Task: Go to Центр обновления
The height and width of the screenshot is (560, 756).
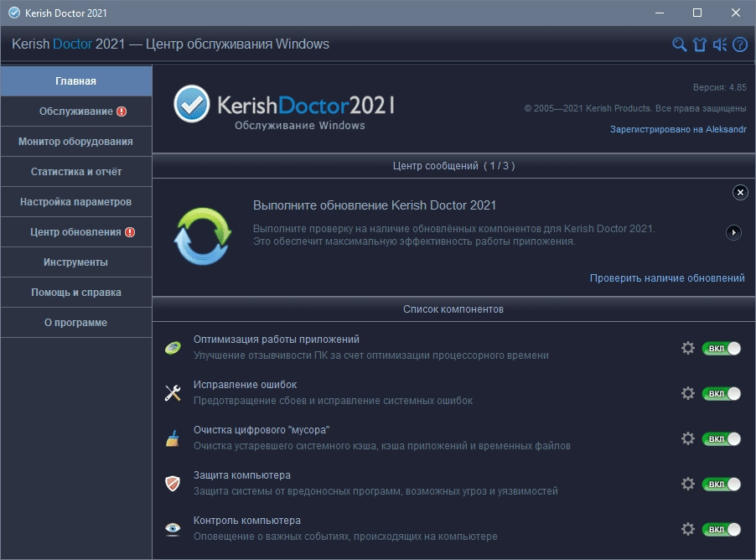Action: coord(76,232)
